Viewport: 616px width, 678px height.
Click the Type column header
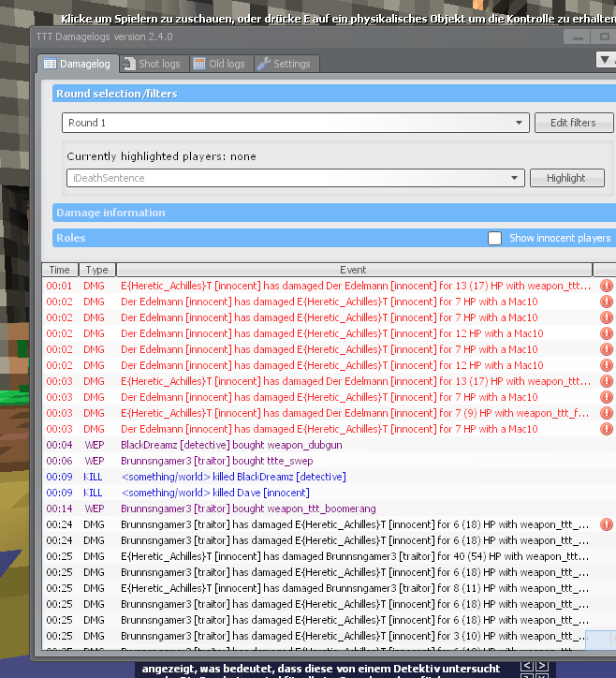(96, 270)
